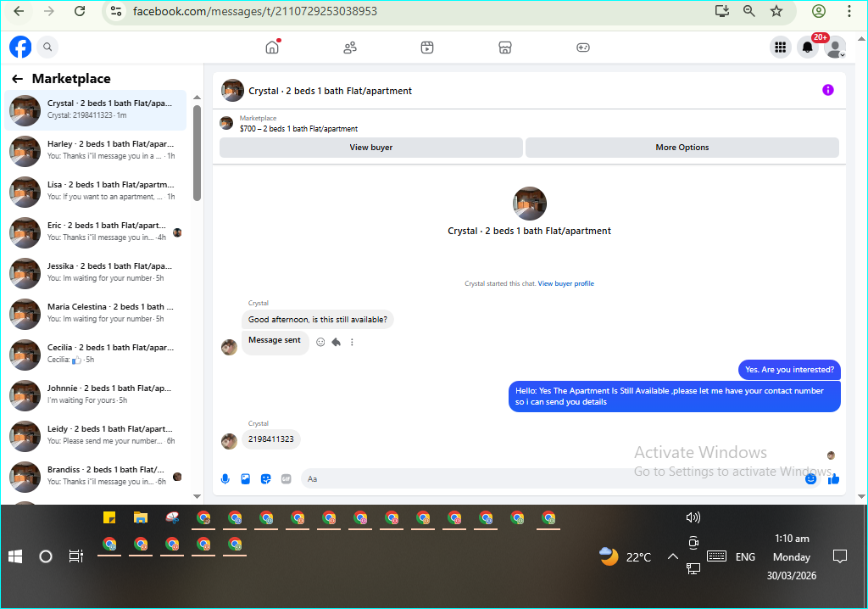The width and height of the screenshot is (868, 609).
Task: Open the Jessika conversation
Action: tap(96, 272)
